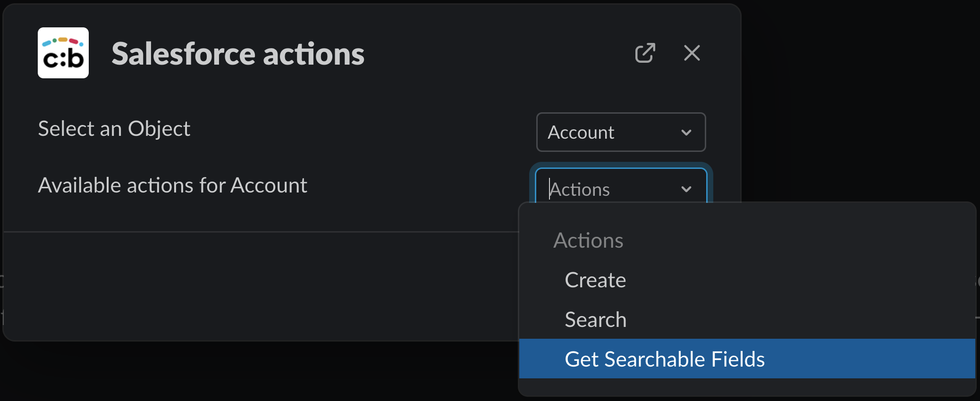Click blank space below Get Searchable Fields
Image resolution: width=980 pixels, height=401 pixels.
746,387
